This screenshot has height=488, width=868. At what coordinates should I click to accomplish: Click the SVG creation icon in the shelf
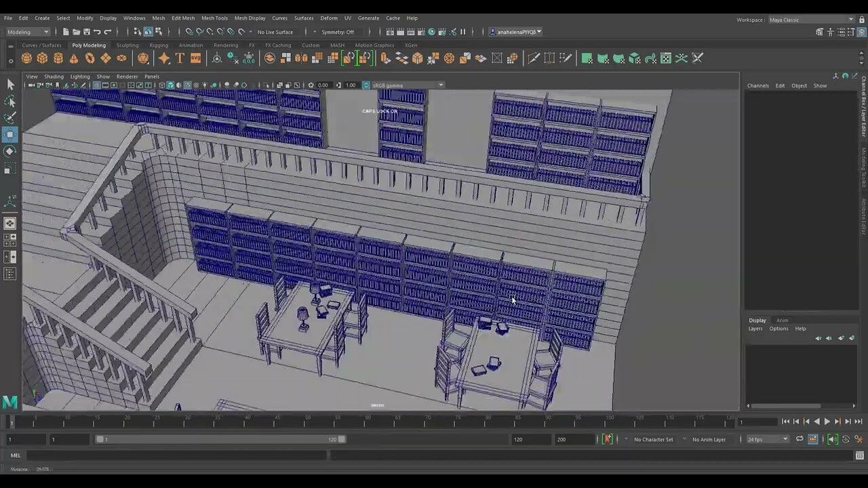[x=196, y=59]
